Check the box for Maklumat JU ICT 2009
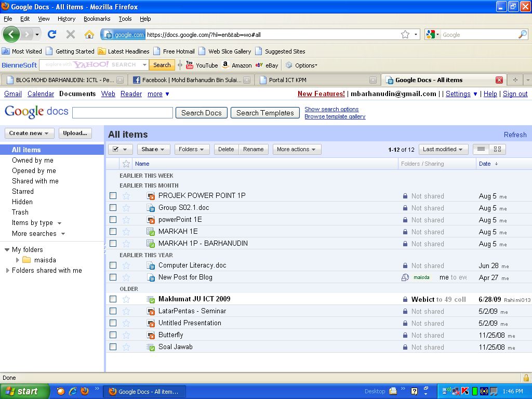Viewport: 532px width, 399px height. point(113,299)
